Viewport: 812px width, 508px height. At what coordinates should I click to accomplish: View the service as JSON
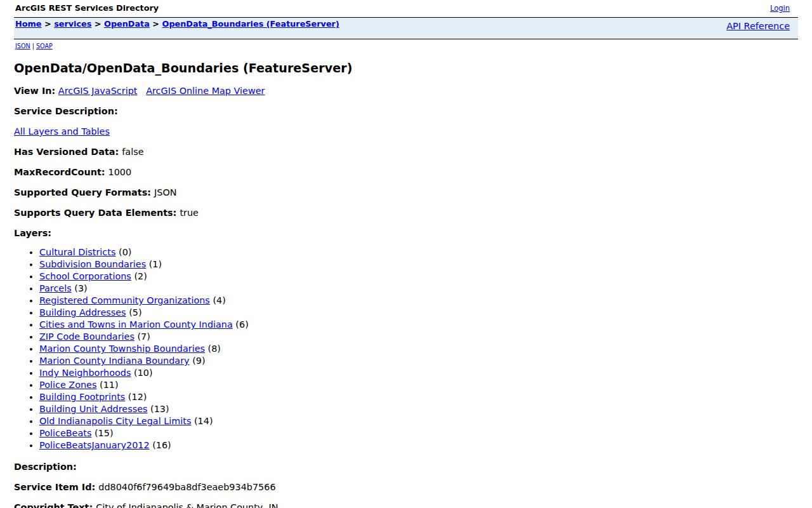(x=23, y=46)
